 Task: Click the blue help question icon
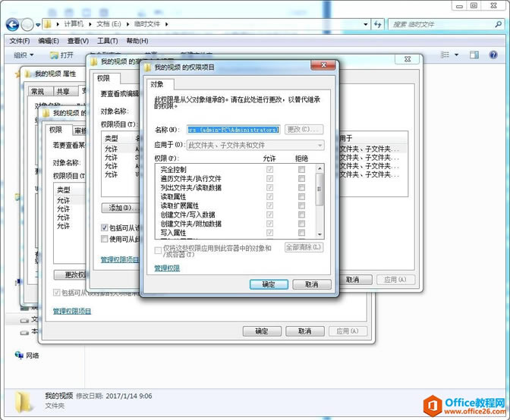(493, 55)
